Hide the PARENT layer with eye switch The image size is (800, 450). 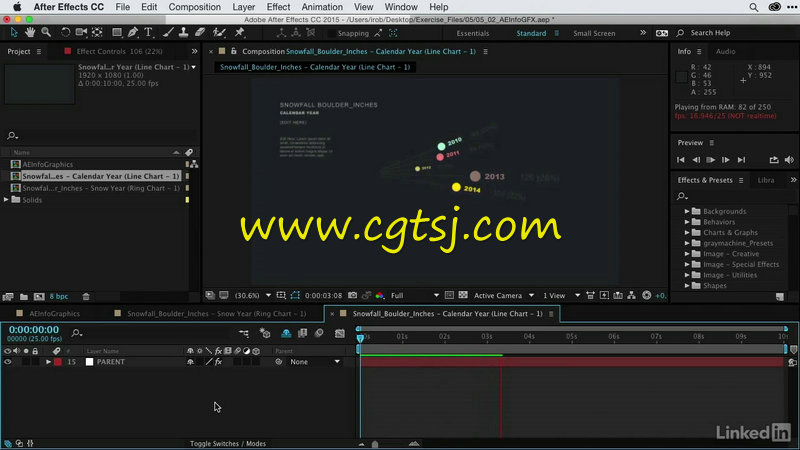tap(8, 362)
